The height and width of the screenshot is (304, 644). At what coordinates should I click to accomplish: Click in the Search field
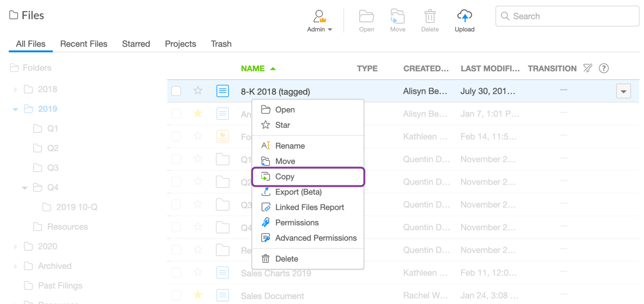coord(567,17)
